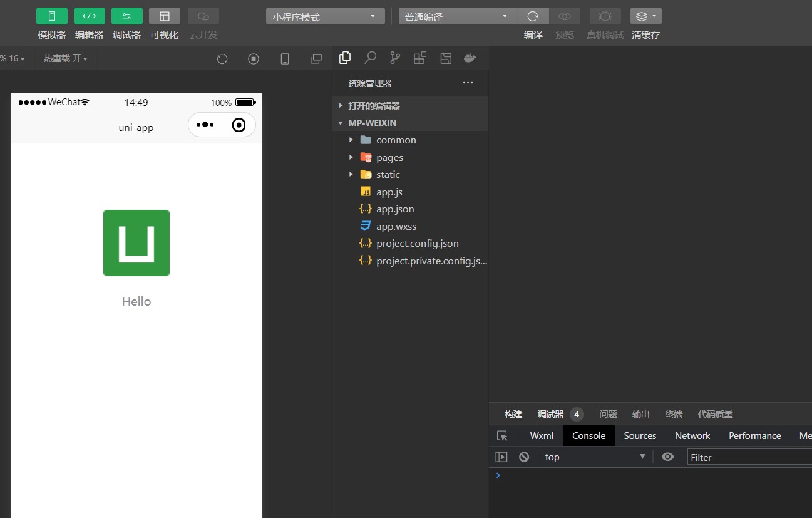Screen dimensions: 812x518
Task: Click the hot reload setting
Action: [x=65, y=58]
